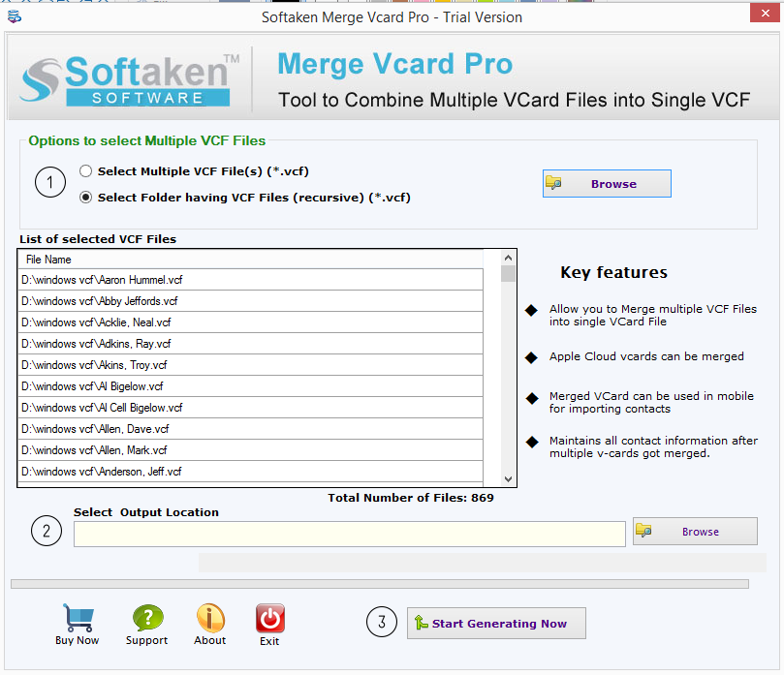Click in the Select Output Location field
784x675 pixels.
pyautogui.click(x=350, y=535)
